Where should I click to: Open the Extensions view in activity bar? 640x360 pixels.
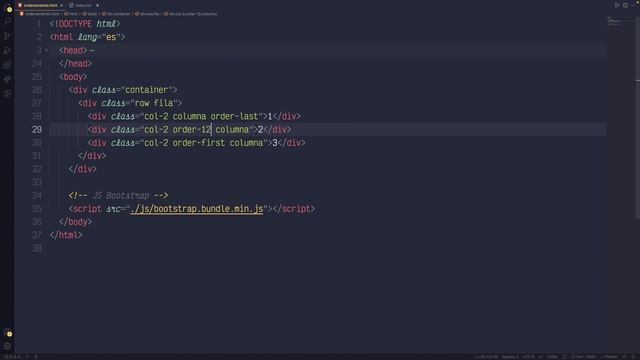tap(7, 65)
